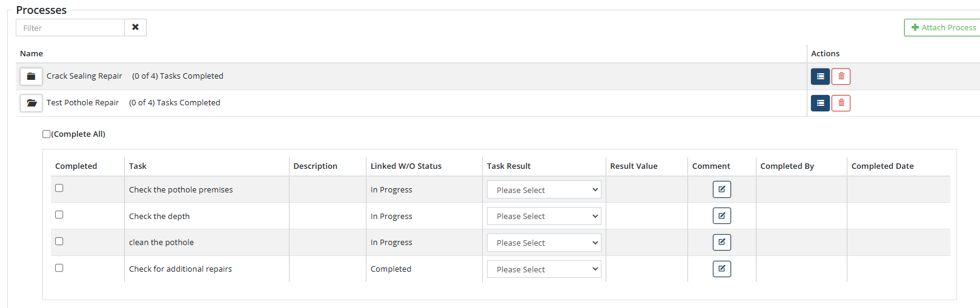The image size is (980, 308).
Task: Delete the Test Pothole Repair process
Action: click(841, 103)
